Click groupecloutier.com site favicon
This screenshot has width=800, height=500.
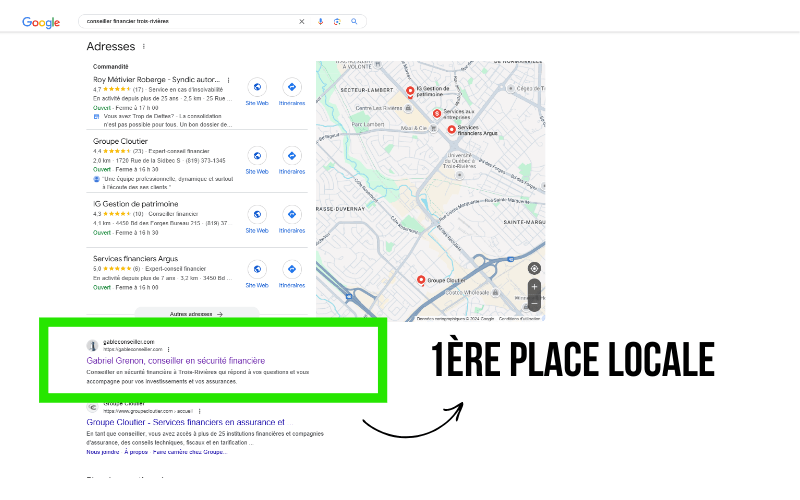tap(92, 407)
